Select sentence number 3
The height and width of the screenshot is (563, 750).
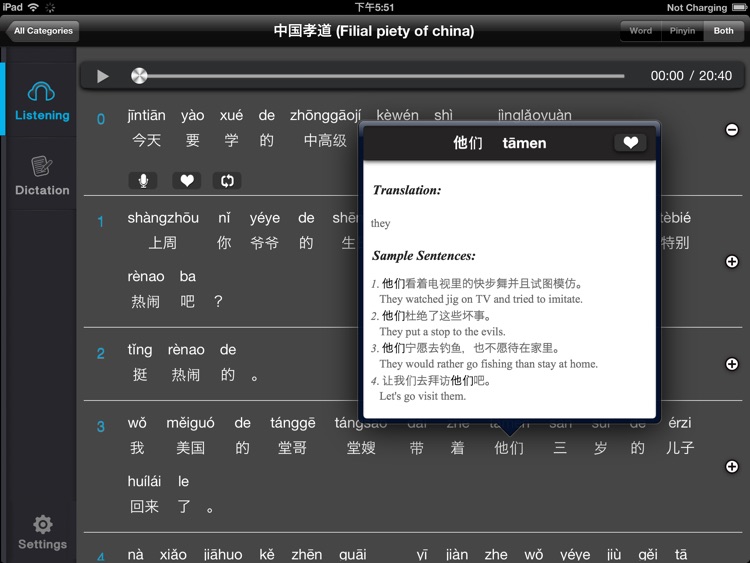(100, 427)
